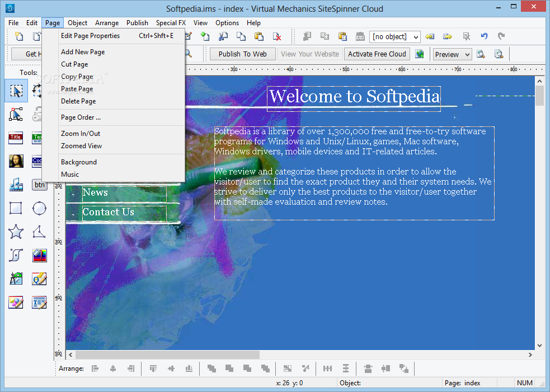Viewport: 550px width, 392px height.
Task: Click the Undo arrow icon
Action: (484, 36)
